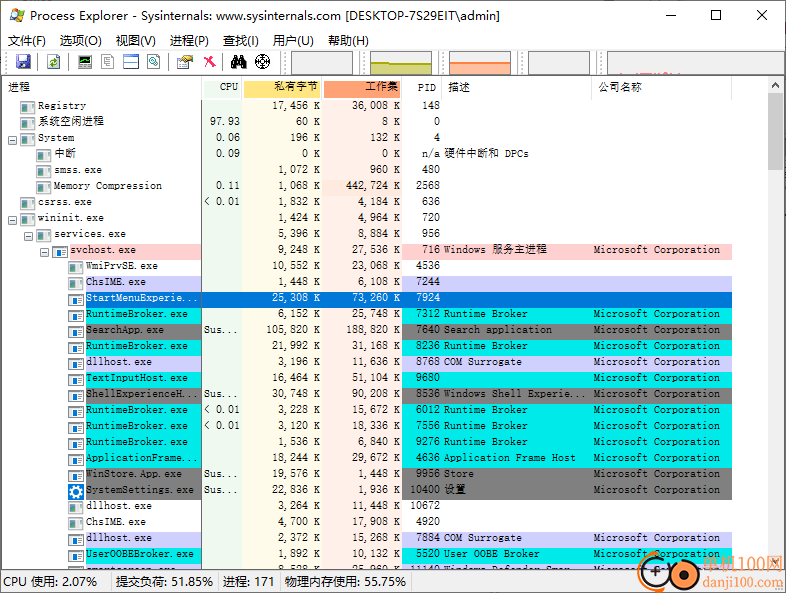Click the Save toolbar icon
The height and width of the screenshot is (593, 786).
[24, 62]
